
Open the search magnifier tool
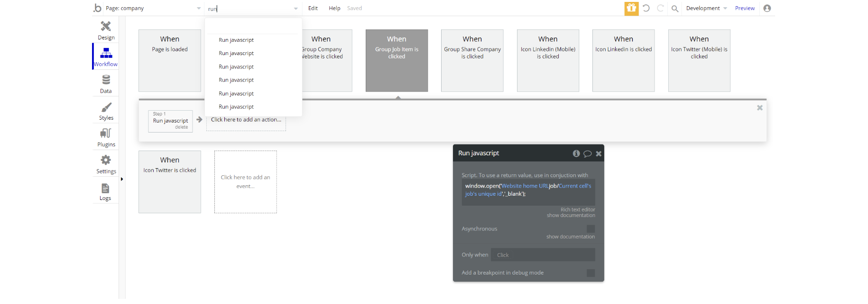[675, 9]
